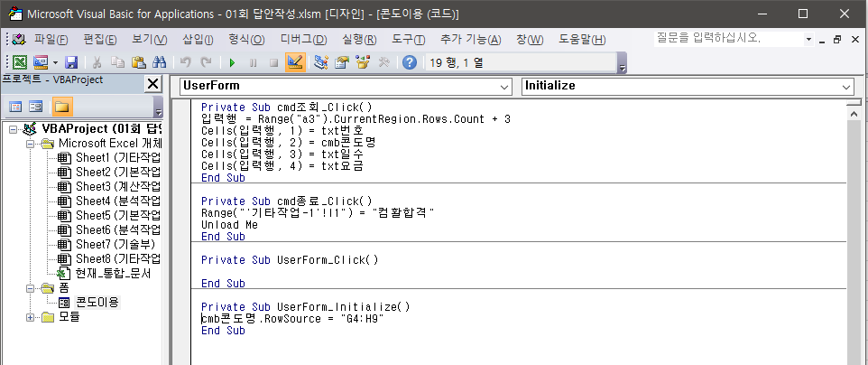This screenshot has width=868, height=365.
Task: Click the blue Help question mark icon
Action: pos(409,62)
